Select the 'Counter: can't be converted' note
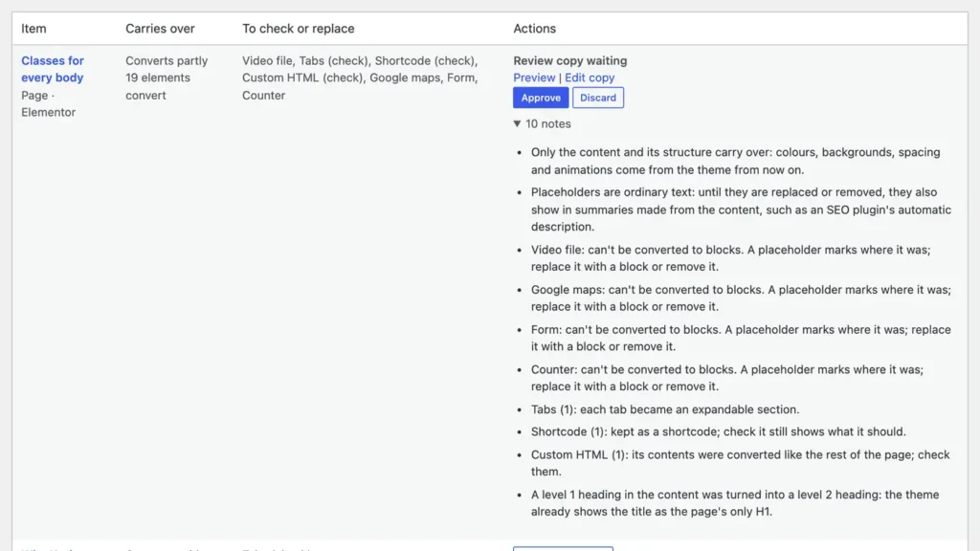Screen dimensions: 980x551 pos(727,378)
